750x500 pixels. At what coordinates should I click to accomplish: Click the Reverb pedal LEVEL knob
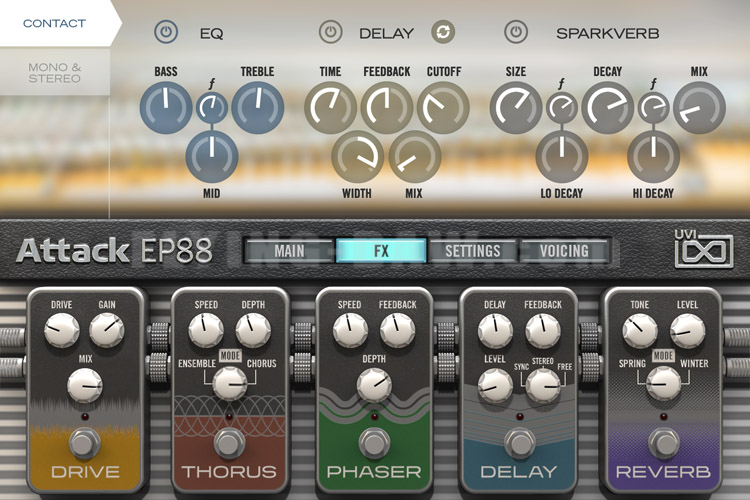[687, 330]
